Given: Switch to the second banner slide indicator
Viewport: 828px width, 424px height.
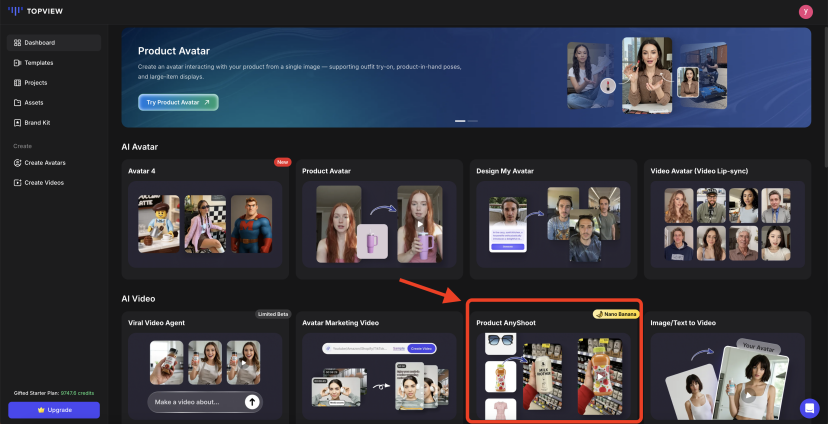Looking at the screenshot, I should (473, 121).
